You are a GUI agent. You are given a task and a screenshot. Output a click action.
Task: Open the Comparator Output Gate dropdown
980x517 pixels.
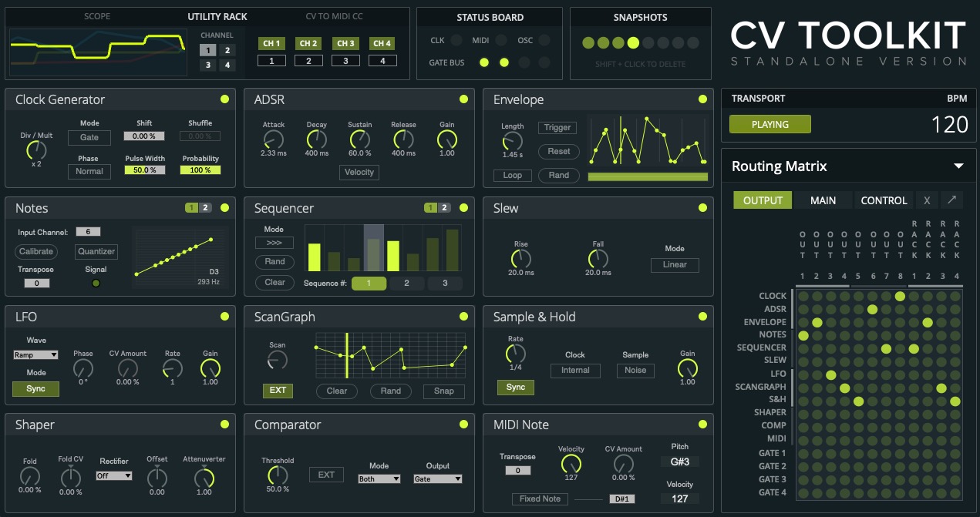pyautogui.click(x=437, y=478)
